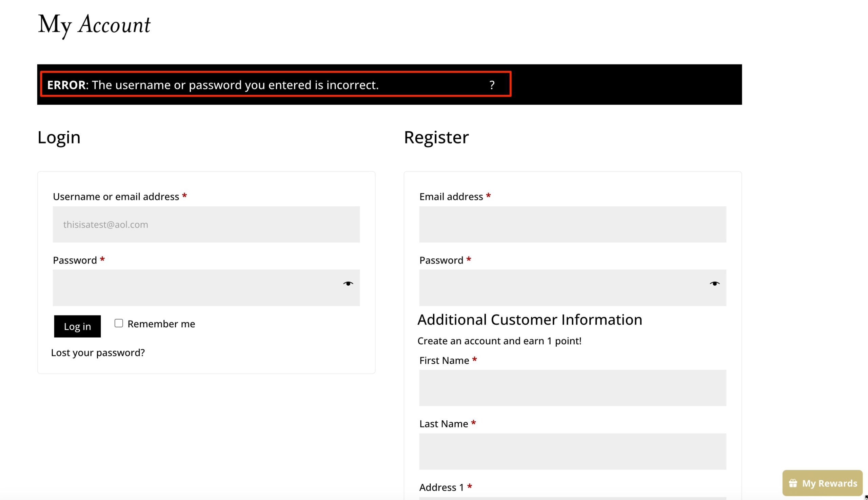Image resolution: width=868 pixels, height=500 pixels.
Task: Click the Register heading
Action: tap(436, 137)
